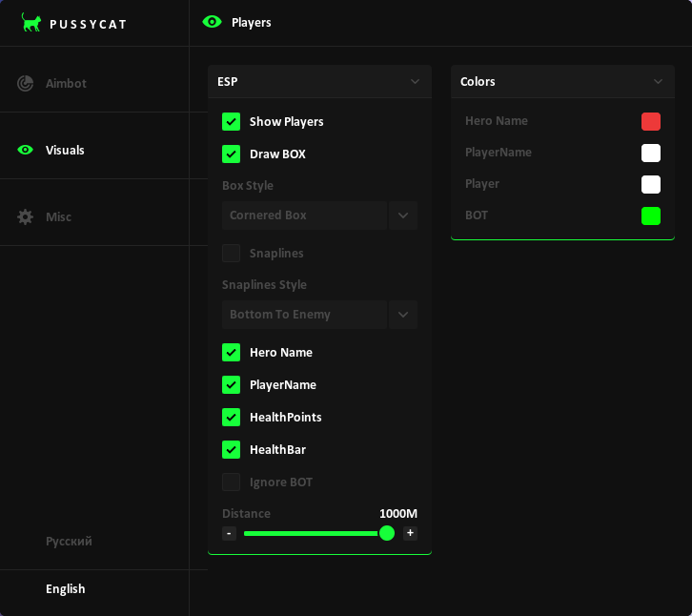
Task: Enable the Ignore BOT checkbox
Action: tap(231, 483)
